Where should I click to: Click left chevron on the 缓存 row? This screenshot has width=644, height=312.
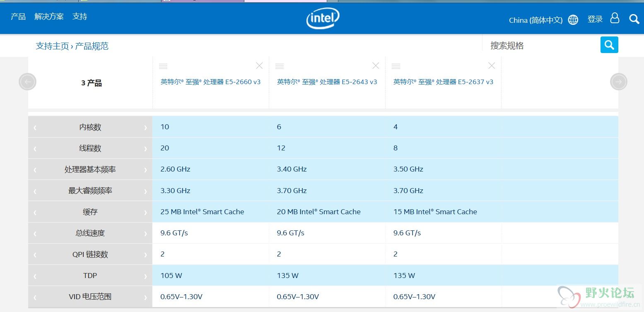point(35,213)
